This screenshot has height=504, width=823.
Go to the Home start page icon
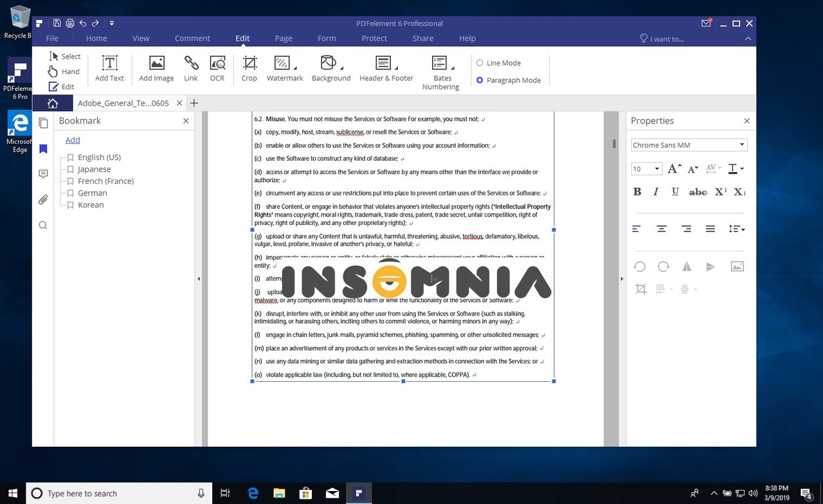tap(52, 103)
